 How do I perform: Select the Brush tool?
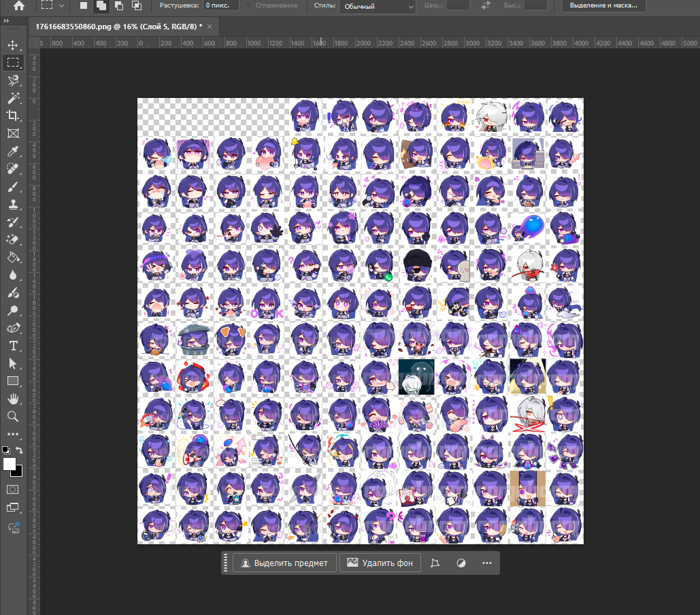coord(13,186)
